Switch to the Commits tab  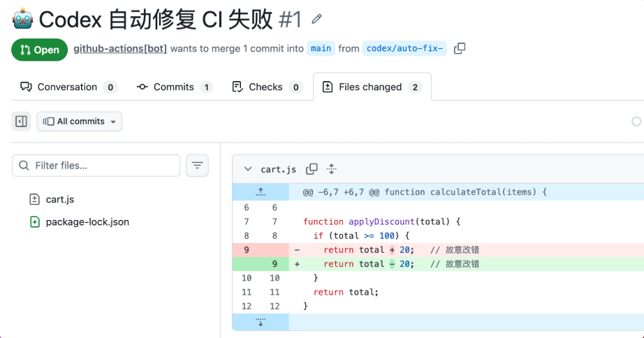coord(175,87)
